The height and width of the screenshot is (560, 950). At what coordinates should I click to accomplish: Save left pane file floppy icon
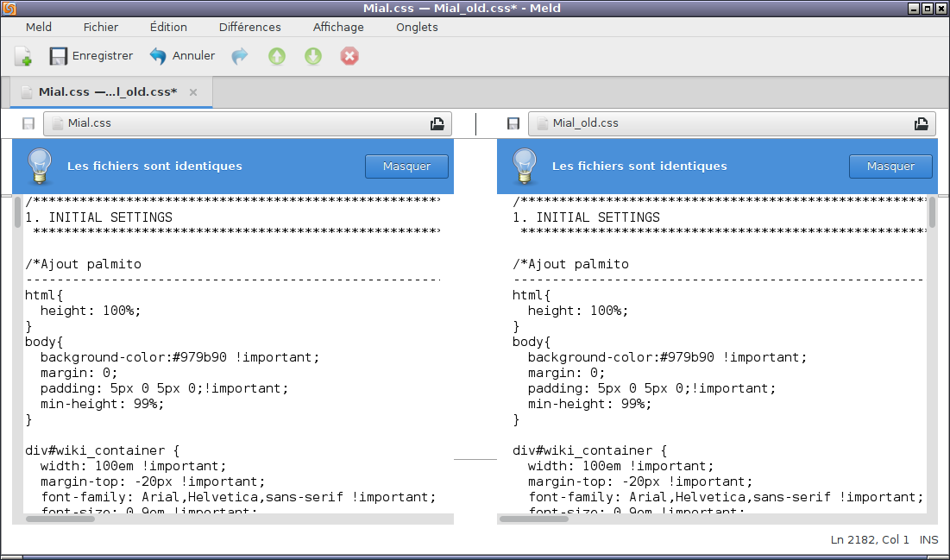pos(28,123)
